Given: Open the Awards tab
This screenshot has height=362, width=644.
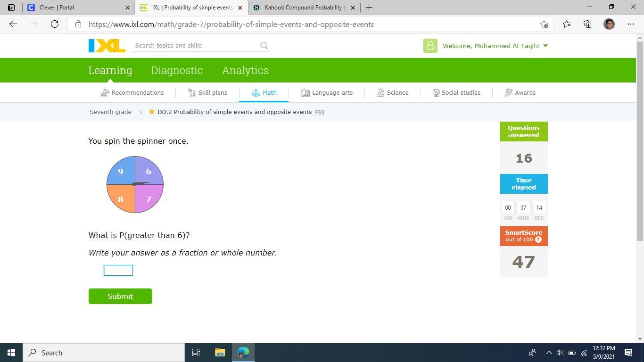Looking at the screenshot, I should [x=520, y=93].
